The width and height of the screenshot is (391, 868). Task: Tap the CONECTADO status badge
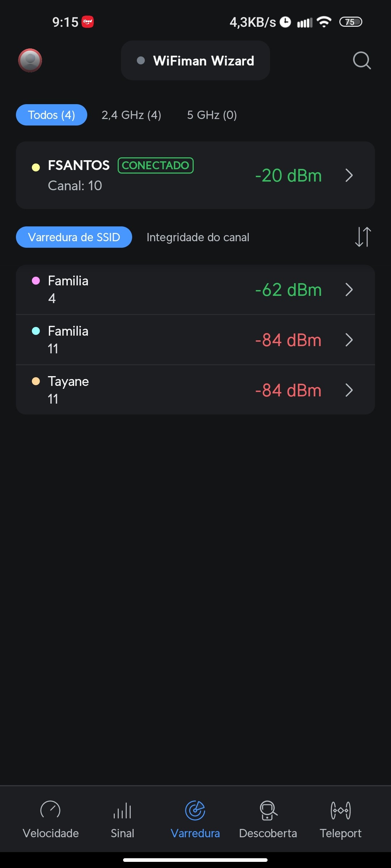[156, 165]
